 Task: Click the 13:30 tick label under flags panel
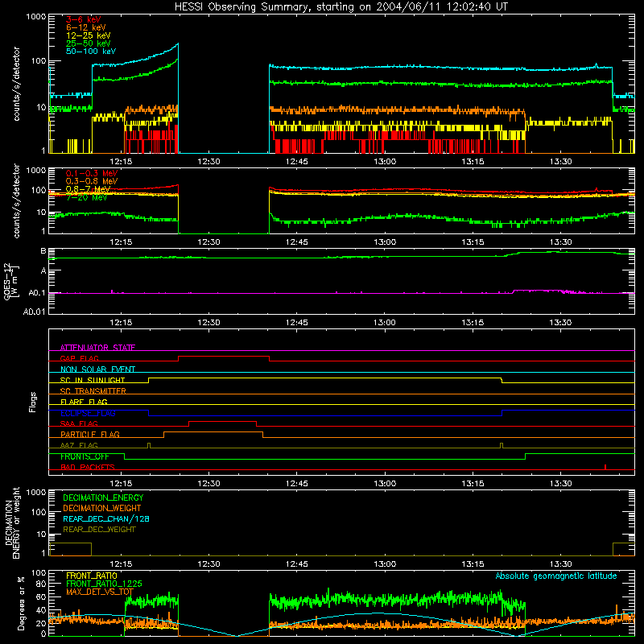point(560,484)
